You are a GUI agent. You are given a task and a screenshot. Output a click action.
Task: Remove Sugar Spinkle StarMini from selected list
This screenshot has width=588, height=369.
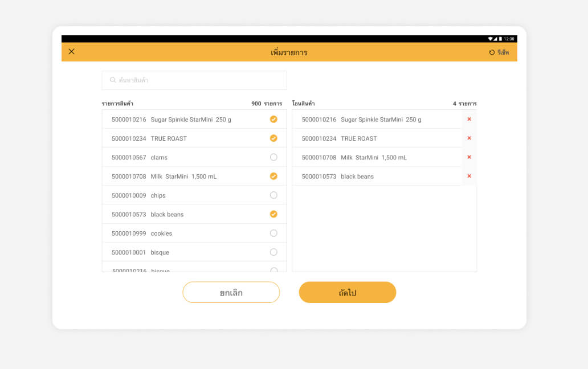click(469, 119)
